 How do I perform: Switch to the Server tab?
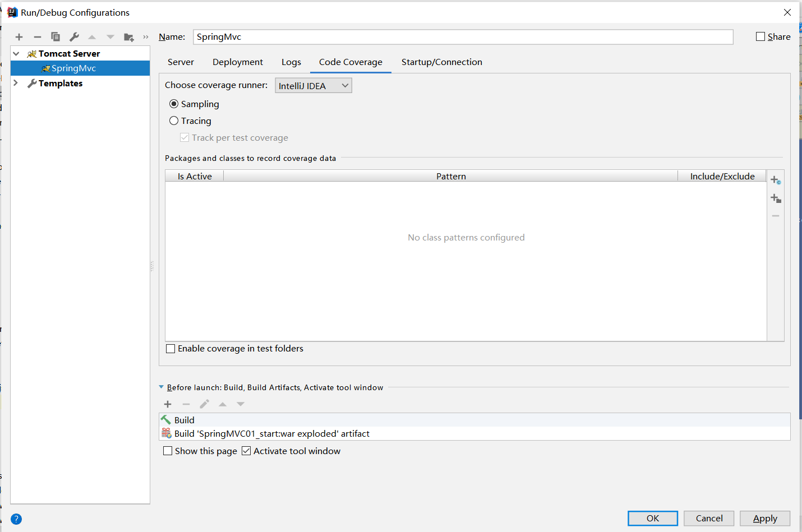181,62
